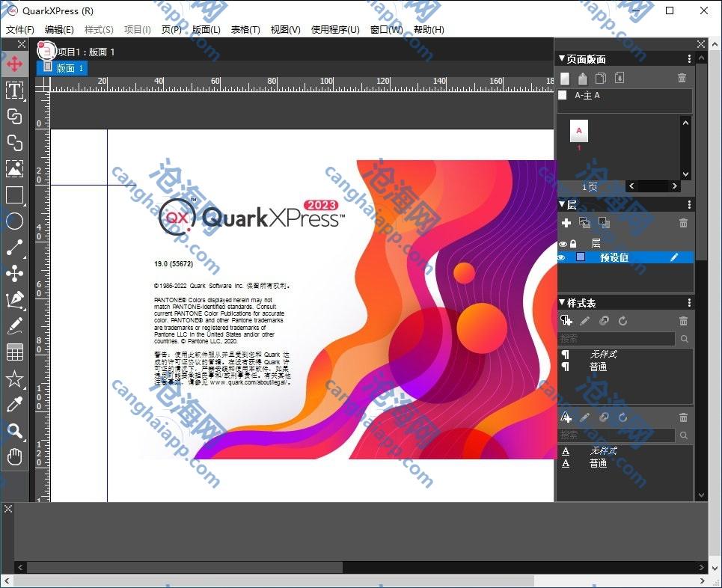722x588 pixels.
Task: Activate the Zoom magnifier tool
Action: pyautogui.click(x=14, y=431)
